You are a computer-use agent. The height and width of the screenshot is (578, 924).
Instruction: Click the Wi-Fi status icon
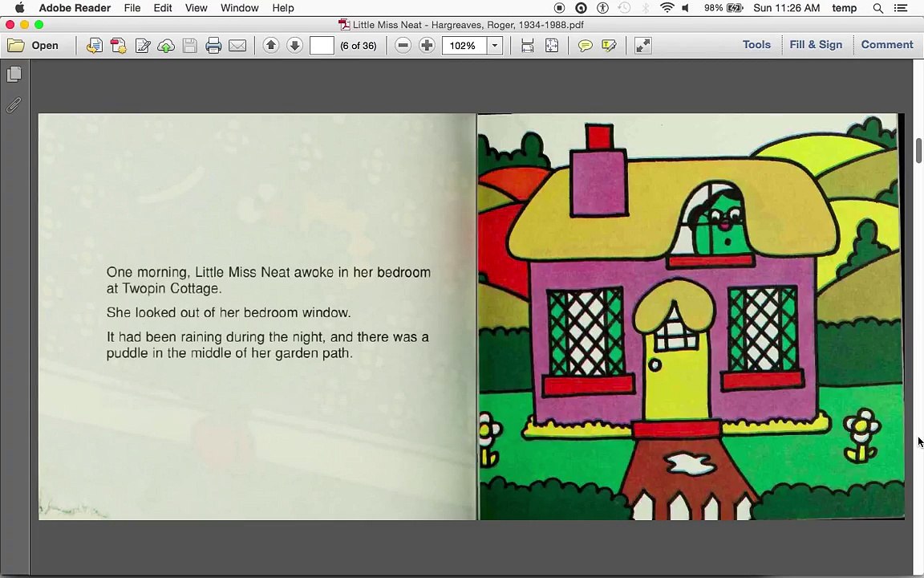click(667, 8)
